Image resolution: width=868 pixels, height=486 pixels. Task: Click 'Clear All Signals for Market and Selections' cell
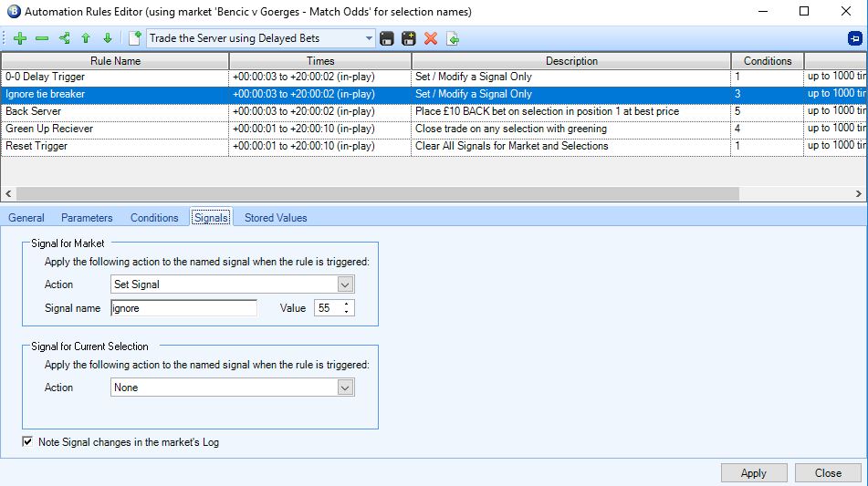(x=571, y=146)
